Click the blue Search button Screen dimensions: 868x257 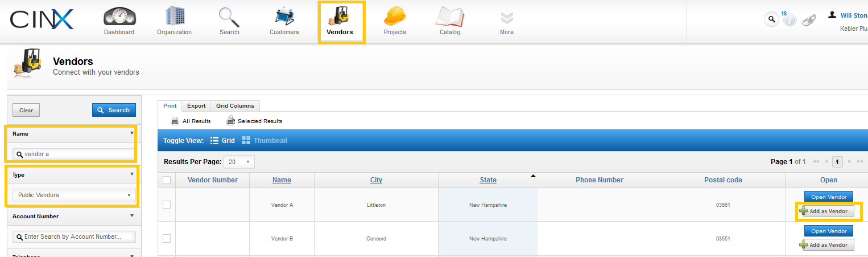pyautogui.click(x=114, y=110)
